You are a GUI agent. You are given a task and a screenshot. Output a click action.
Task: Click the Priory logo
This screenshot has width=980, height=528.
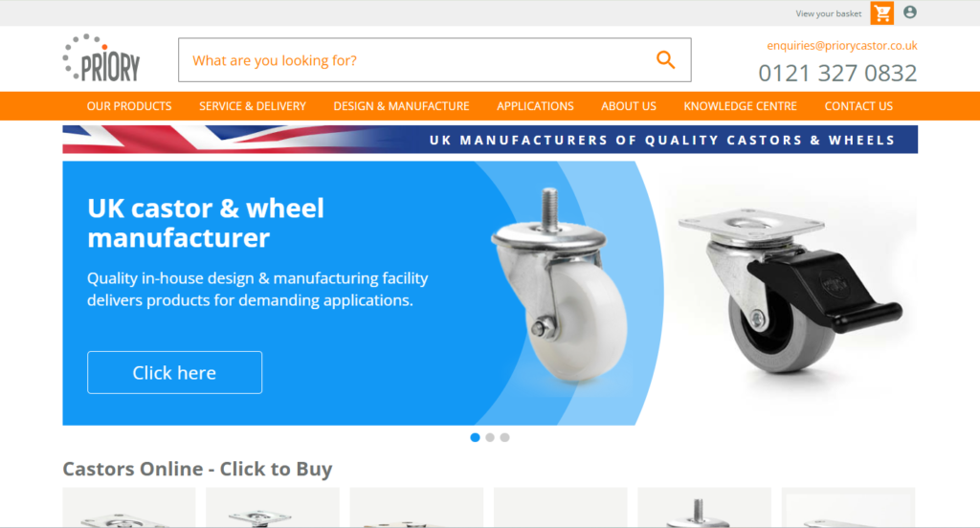pos(101,58)
